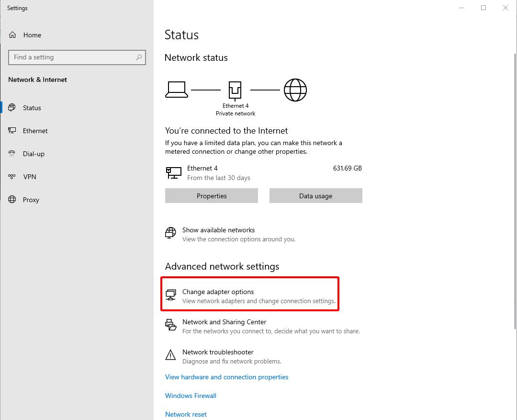Click the Proxy globe icon in sidebar
517x420 pixels.
pos(12,200)
